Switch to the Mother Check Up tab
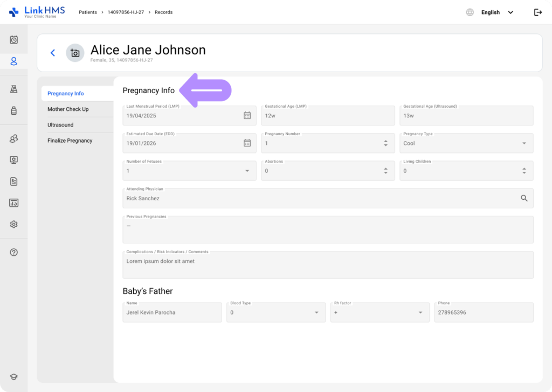The height and width of the screenshot is (392, 552). click(x=68, y=109)
